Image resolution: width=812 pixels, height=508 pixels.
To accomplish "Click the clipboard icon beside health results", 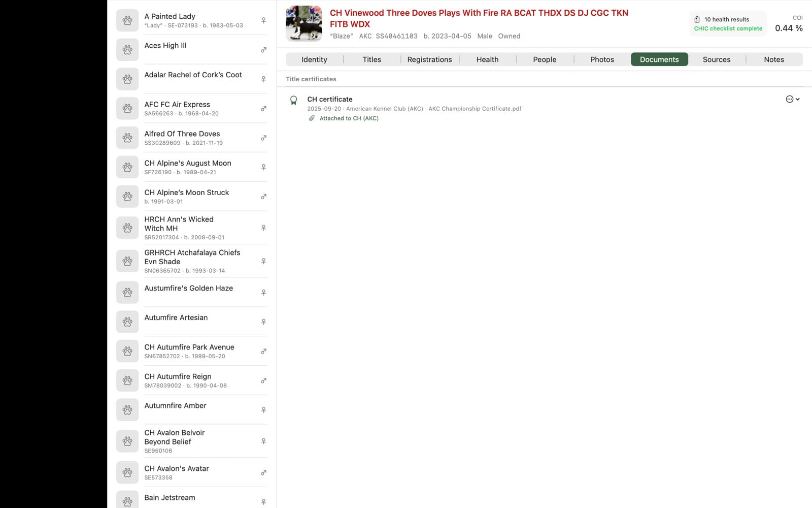I will tap(697, 19).
